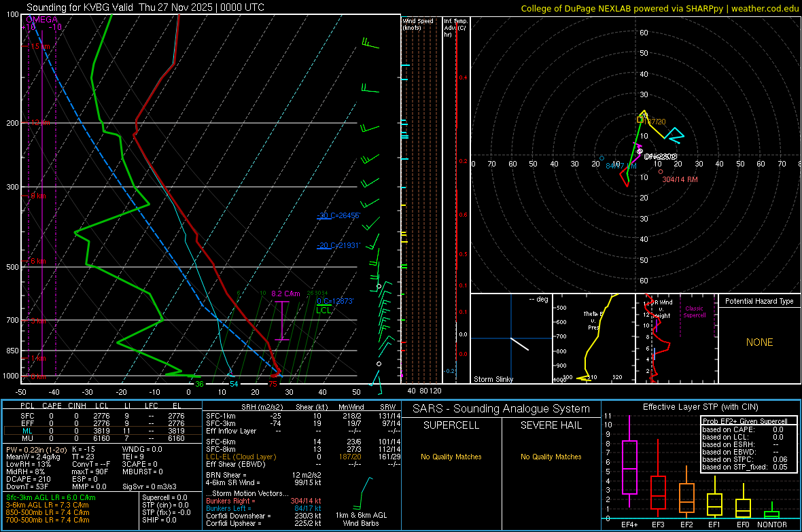Click the '187/20' hodograph label
802x532 pixels.
point(655,122)
